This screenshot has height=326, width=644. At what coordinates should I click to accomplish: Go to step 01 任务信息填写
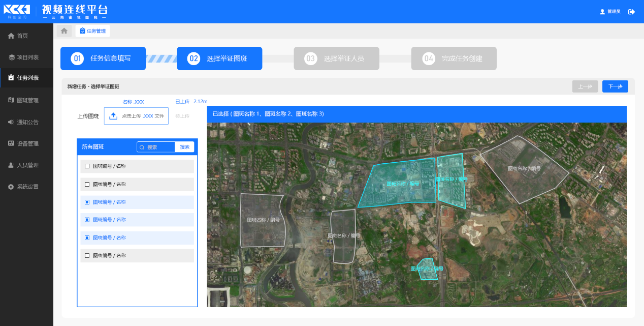tap(103, 58)
